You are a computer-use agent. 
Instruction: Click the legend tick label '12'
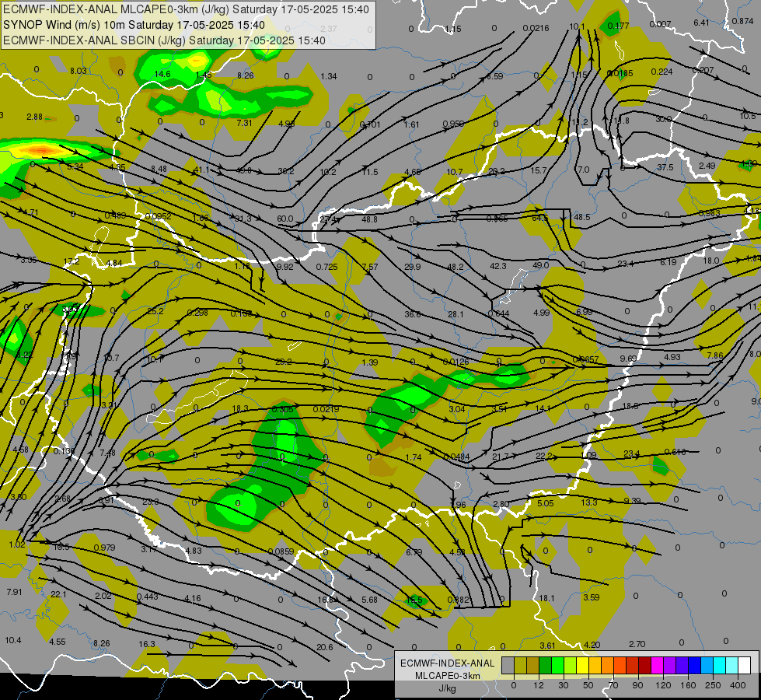tap(539, 685)
